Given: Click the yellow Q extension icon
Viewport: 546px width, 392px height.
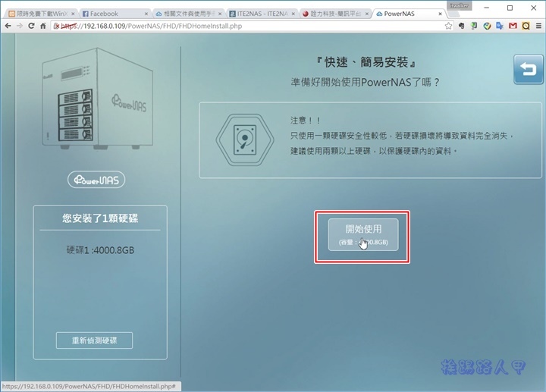Looking at the screenshot, I should [526, 26].
